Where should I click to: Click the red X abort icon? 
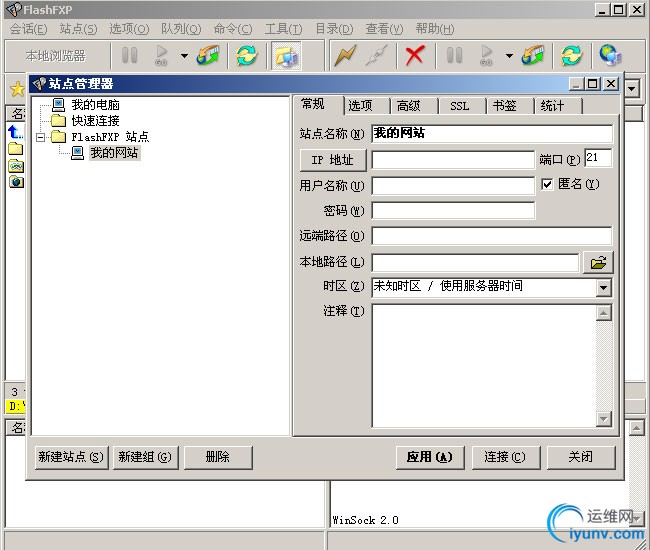(x=415, y=56)
